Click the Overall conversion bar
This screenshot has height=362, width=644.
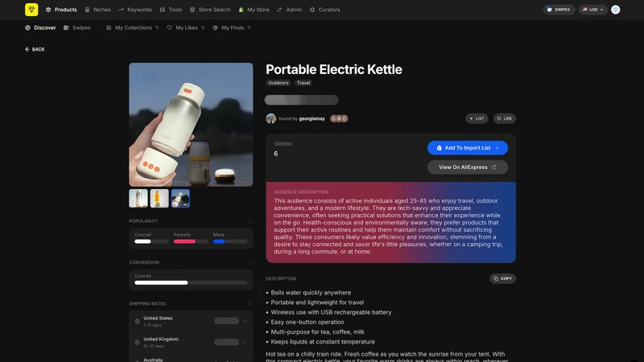point(191,283)
